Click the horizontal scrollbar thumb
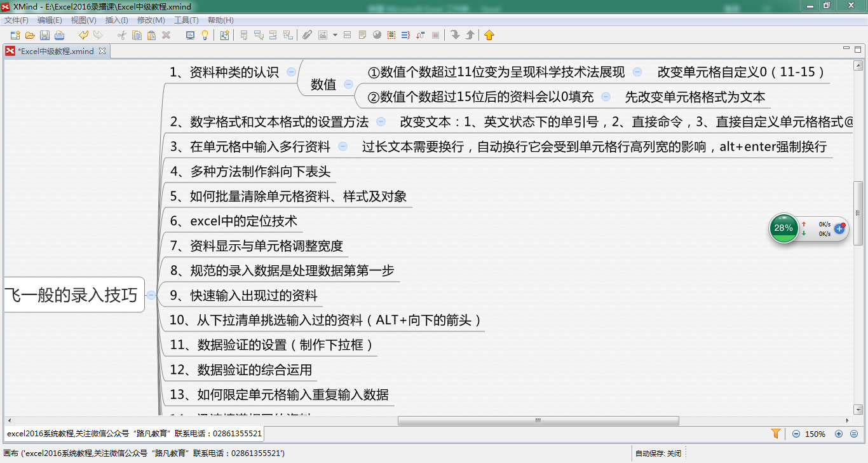This screenshot has height=463, width=868. click(538, 420)
